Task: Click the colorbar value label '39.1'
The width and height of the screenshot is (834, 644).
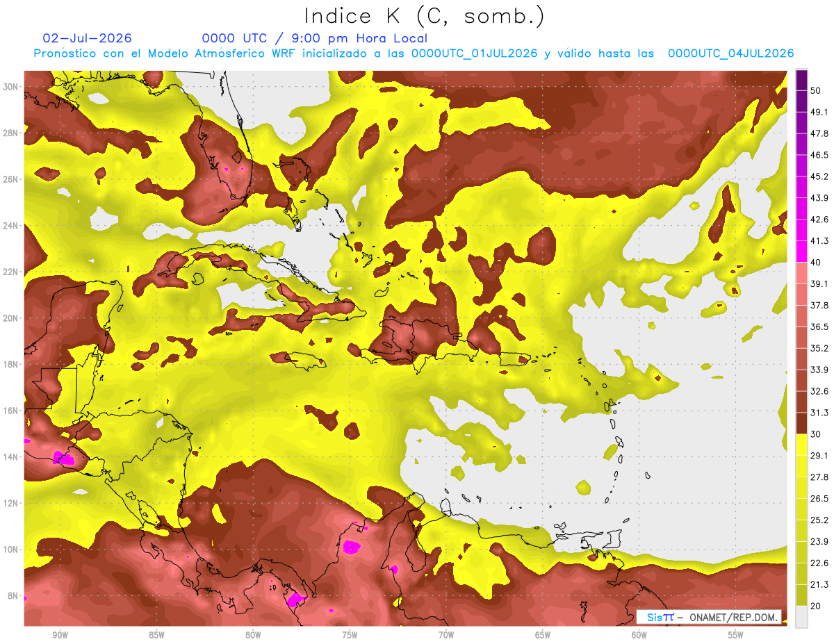Action: pos(819,283)
